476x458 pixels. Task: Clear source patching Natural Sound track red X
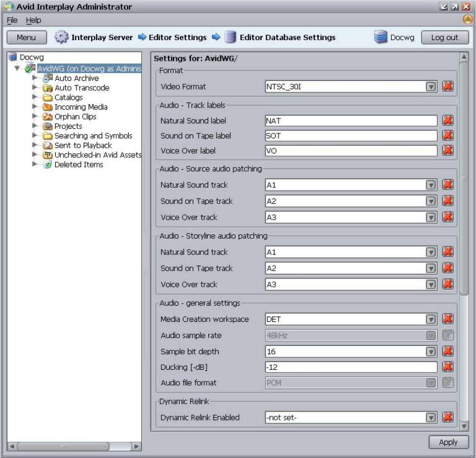point(448,185)
